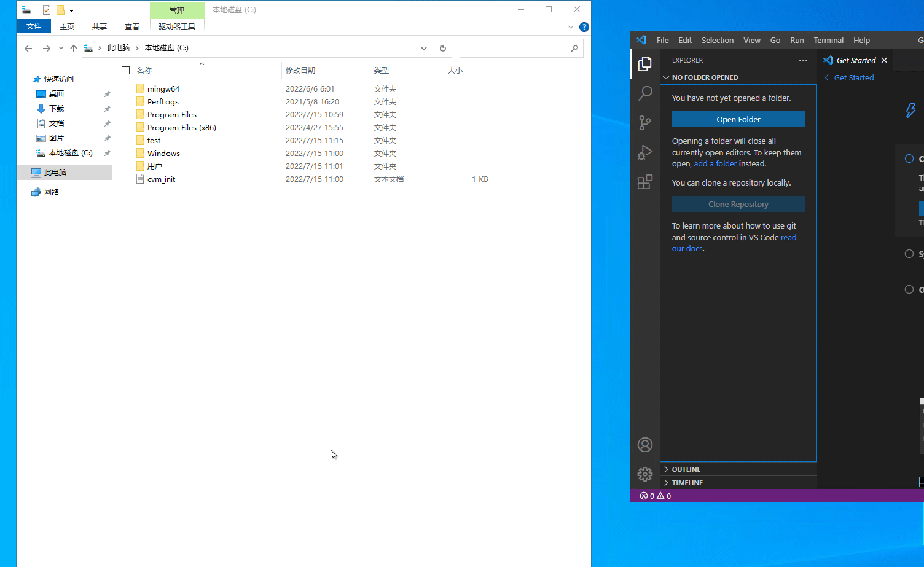Toggle the select-all checkbox beside 名称 column
This screenshot has height=567, width=924.
[126, 71]
